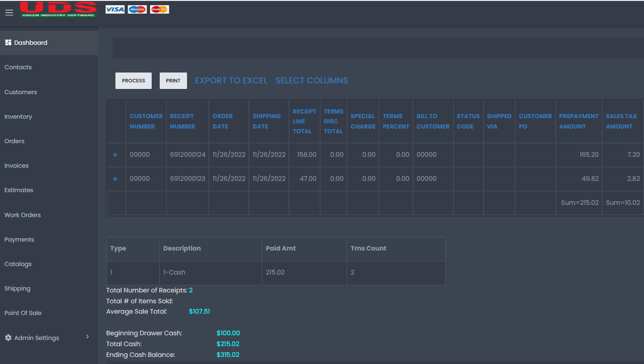The width and height of the screenshot is (644, 364).
Task: Sort by RECEIPT LINE TOTAL header
Action: [x=304, y=121]
